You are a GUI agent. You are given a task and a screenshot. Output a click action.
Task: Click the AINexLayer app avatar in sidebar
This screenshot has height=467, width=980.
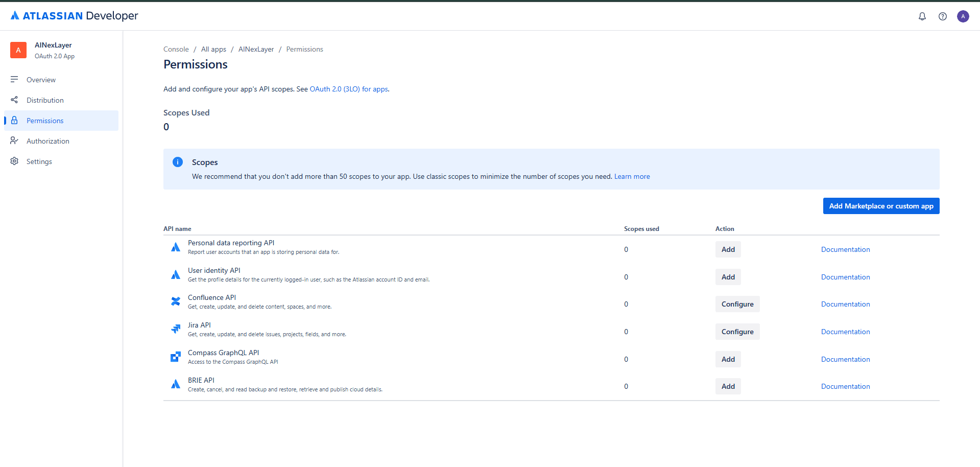(x=18, y=50)
